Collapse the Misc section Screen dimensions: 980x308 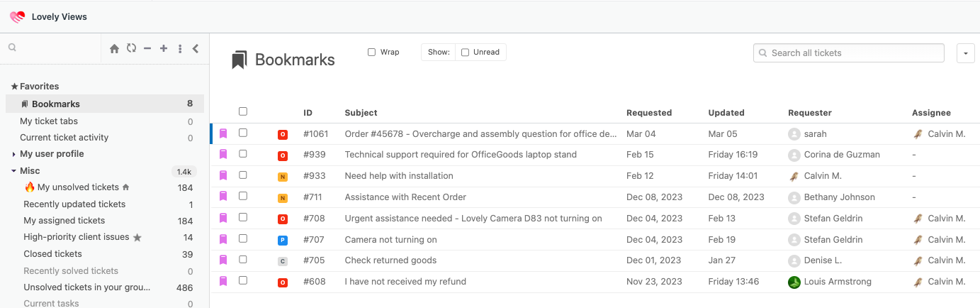click(14, 171)
